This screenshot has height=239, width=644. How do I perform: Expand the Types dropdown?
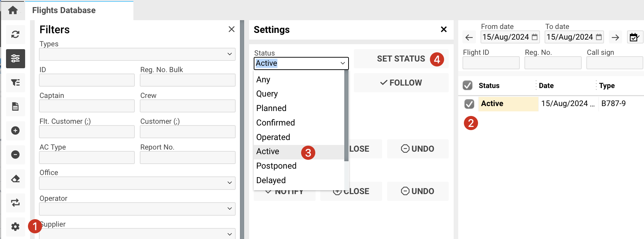click(x=137, y=54)
